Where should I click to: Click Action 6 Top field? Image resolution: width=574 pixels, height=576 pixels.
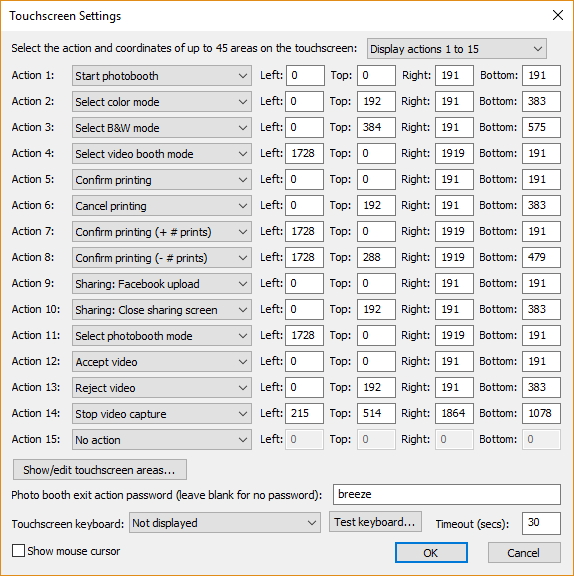click(376, 205)
